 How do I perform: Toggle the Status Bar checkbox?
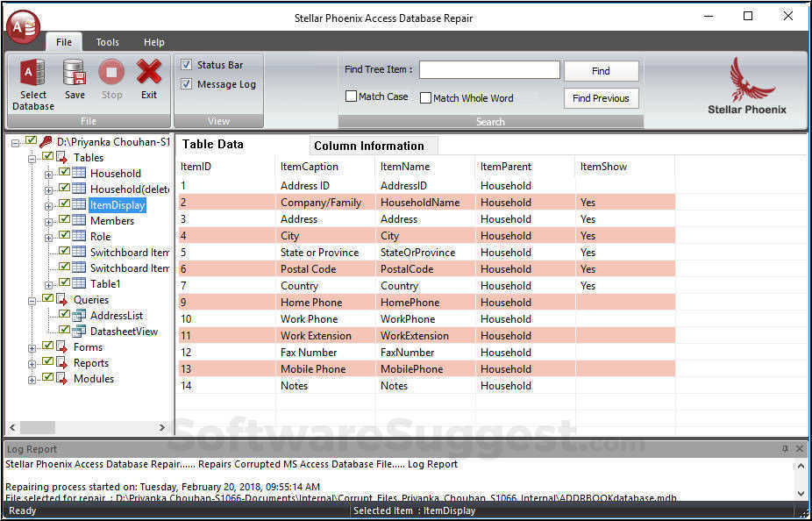(x=187, y=65)
